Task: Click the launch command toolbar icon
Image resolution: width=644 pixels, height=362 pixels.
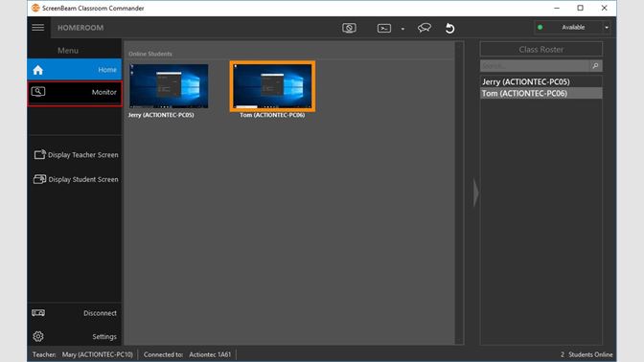Action: (x=384, y=28)
